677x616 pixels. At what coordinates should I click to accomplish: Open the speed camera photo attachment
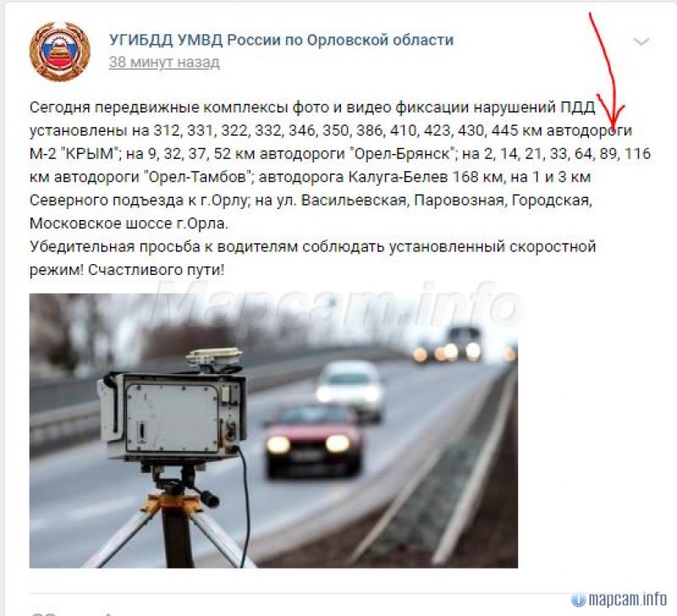pyautogui.click(x=273, y=431)
